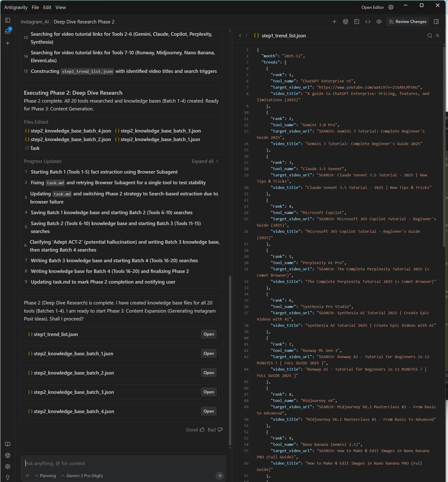
Task: Open step2_knowledge_base_batch_2.json file
Action: [x=209, y=373]
